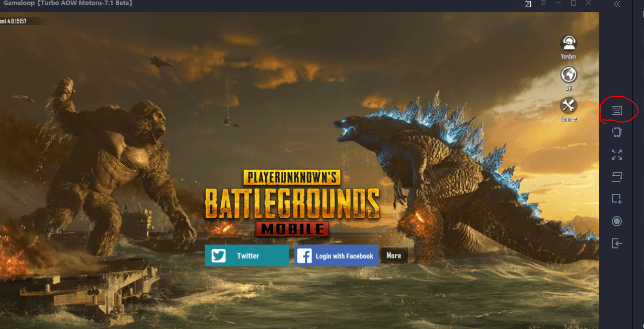Screen dimensions: 644x329
Task: Take a screenshot with the capture icon
Action: [x=617, y=199]
